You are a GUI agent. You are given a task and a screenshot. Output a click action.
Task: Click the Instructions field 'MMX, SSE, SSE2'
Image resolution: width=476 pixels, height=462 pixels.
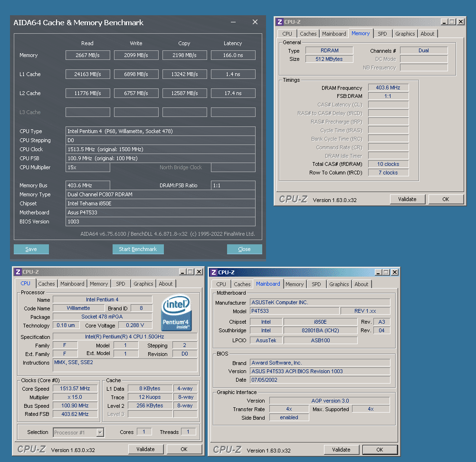(125, 365)
